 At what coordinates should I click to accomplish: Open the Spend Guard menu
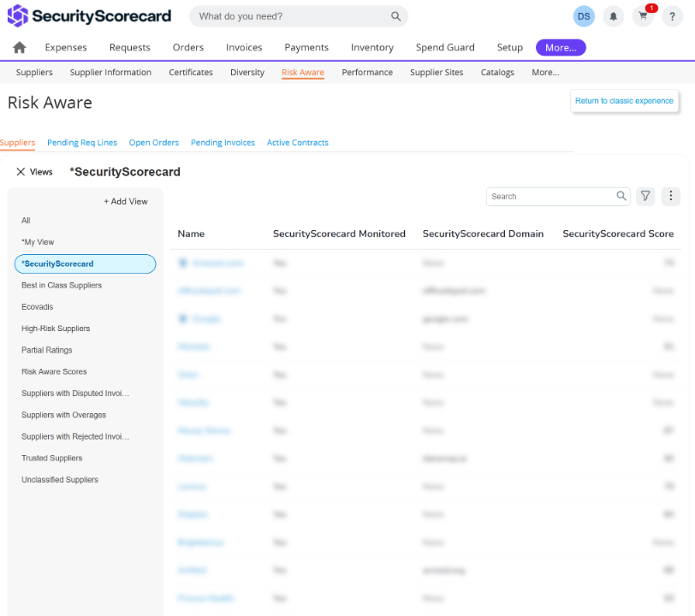(x=445, y=47)
